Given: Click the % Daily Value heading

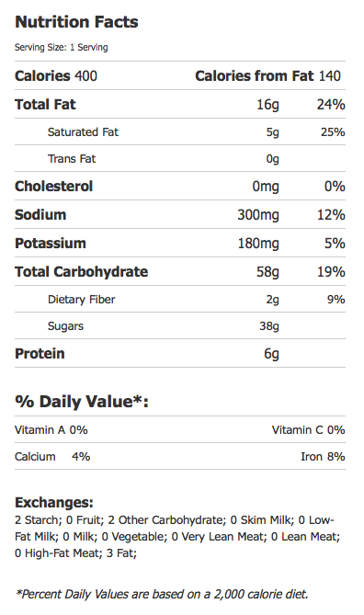Looking at the screenshot, I should 82,402.
